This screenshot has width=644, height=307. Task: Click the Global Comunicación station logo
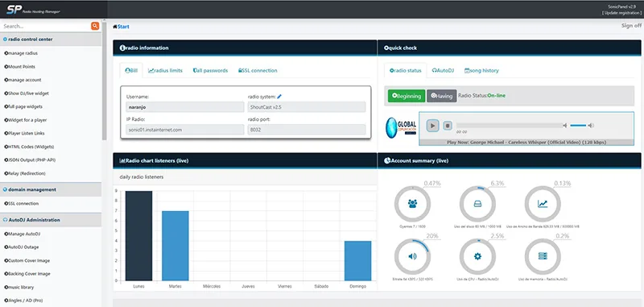[x=401, y=128]
